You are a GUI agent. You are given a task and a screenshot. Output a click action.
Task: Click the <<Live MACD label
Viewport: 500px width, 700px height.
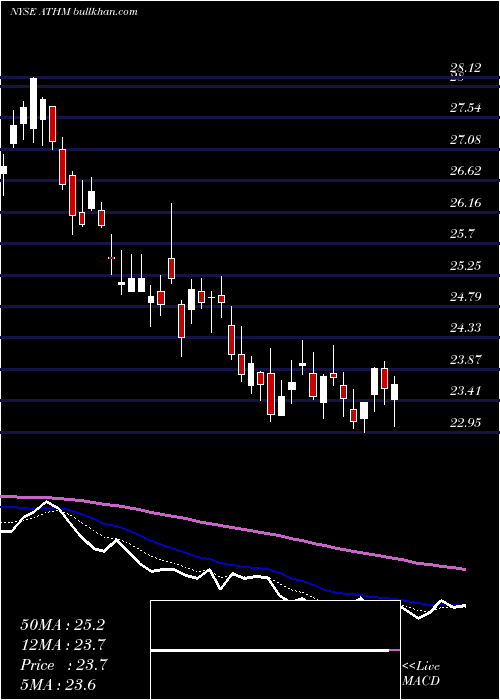[421, 674]
